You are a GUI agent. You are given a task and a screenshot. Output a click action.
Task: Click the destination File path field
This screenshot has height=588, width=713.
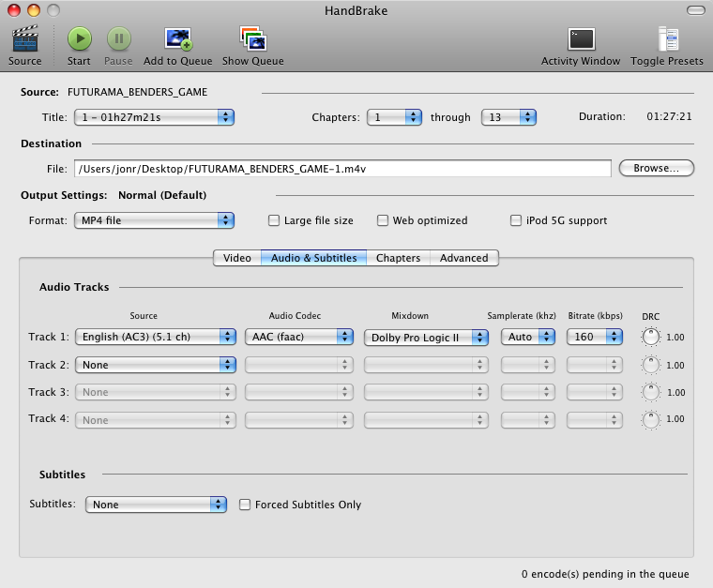342,169
